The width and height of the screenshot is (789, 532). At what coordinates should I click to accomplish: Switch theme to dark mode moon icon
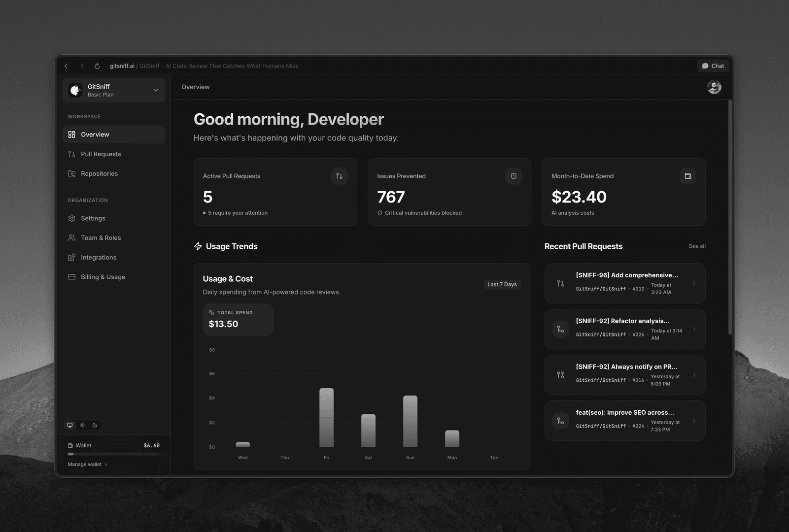coord(96,425)
